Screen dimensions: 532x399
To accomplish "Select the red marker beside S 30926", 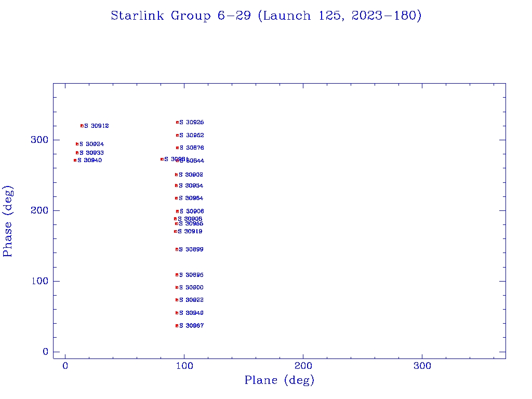I will point(177,123).
